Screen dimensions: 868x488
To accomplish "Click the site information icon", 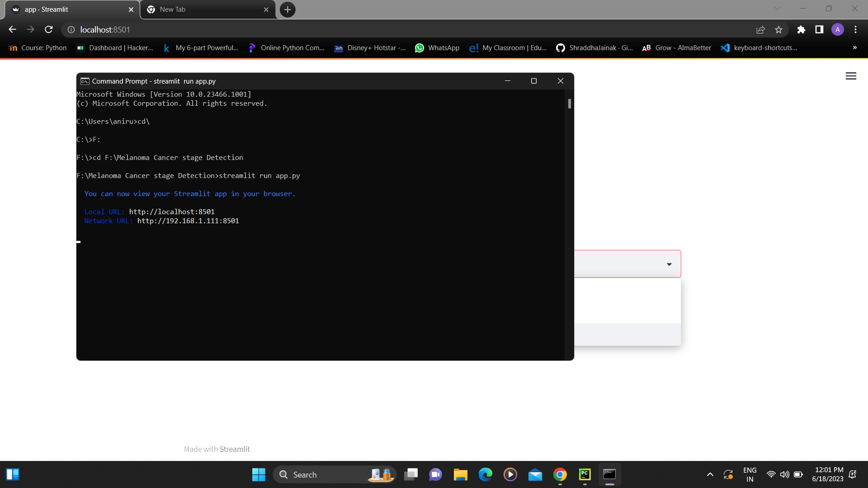I will 71,29.
